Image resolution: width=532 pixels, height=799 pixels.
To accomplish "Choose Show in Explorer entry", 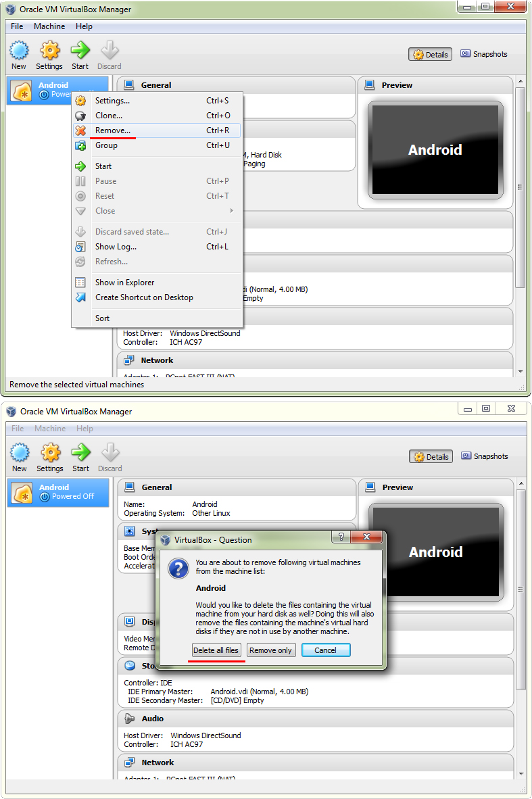I will (x=157, y=283).
